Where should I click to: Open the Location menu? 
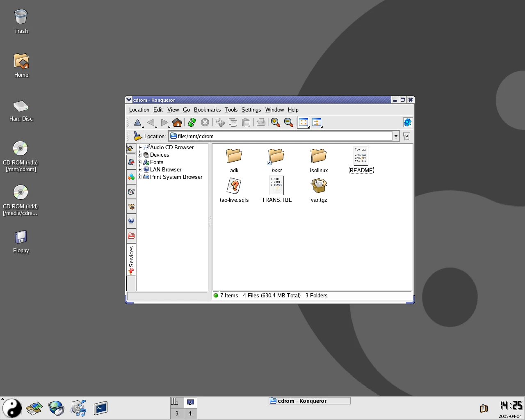coord(139,110)
